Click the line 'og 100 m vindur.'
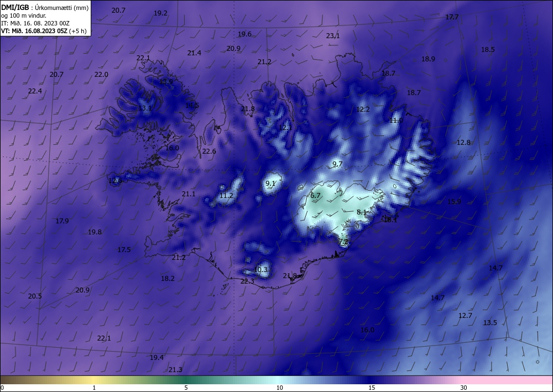This screenshot has height=392, width=553. tap(24, 15)
